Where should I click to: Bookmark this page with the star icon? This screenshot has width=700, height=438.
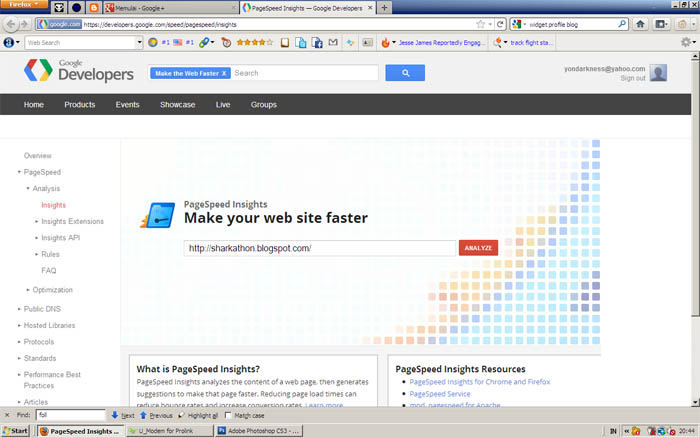480,24
